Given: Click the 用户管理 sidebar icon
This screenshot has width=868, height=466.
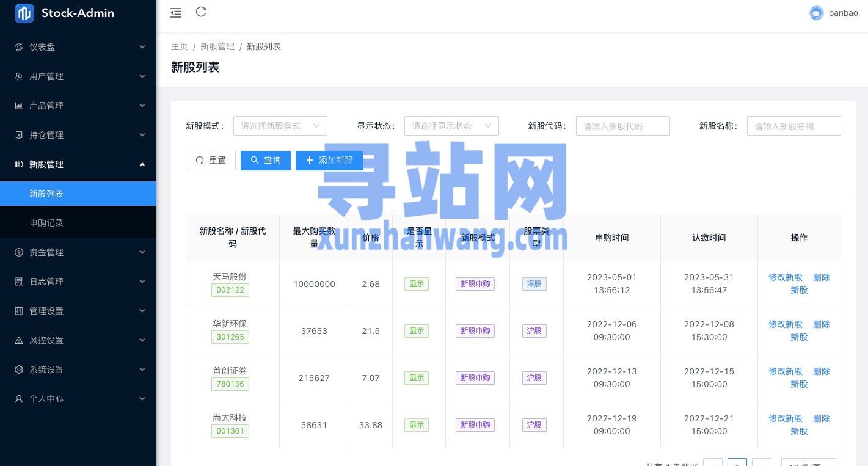Looking at the screenshot, I should (19, 76).
